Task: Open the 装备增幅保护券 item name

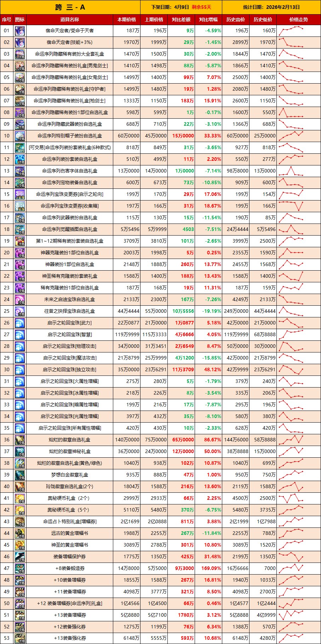Action: pyautogui.click(x=70, y=557)
